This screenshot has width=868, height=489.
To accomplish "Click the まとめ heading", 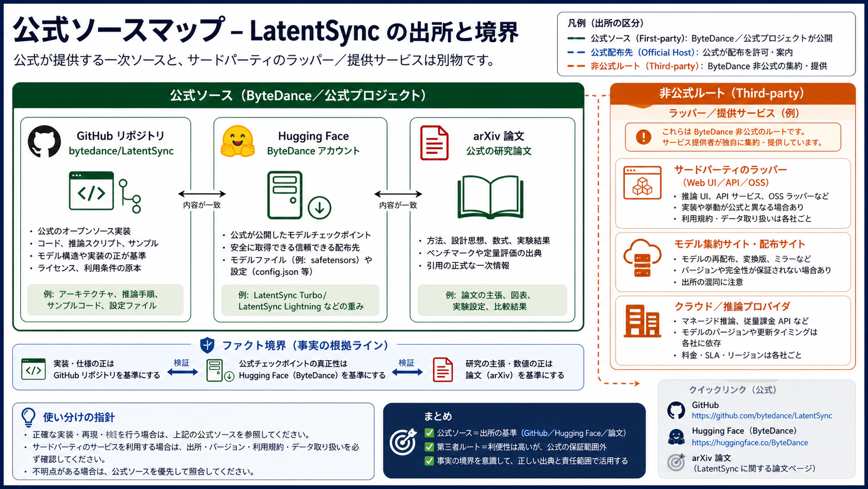I will tap(438, 416).
